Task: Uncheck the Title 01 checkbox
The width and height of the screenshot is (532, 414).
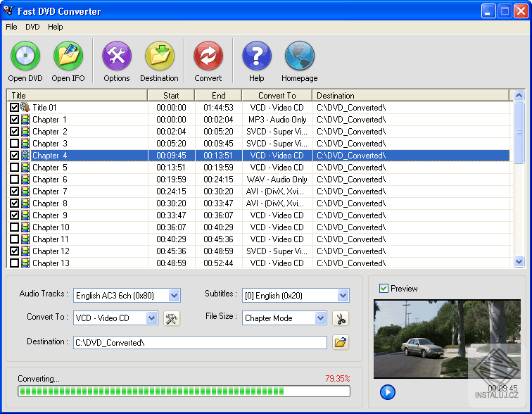Action: 14,108
